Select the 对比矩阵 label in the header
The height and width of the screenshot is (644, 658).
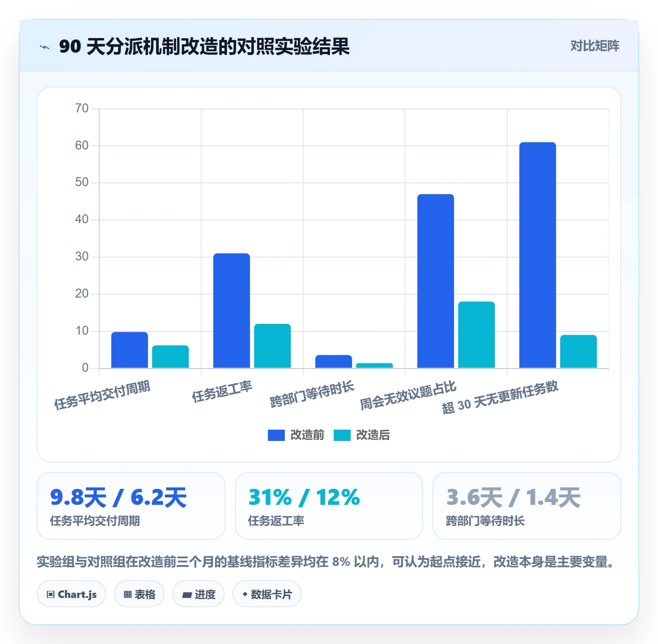tap(595, 46)
